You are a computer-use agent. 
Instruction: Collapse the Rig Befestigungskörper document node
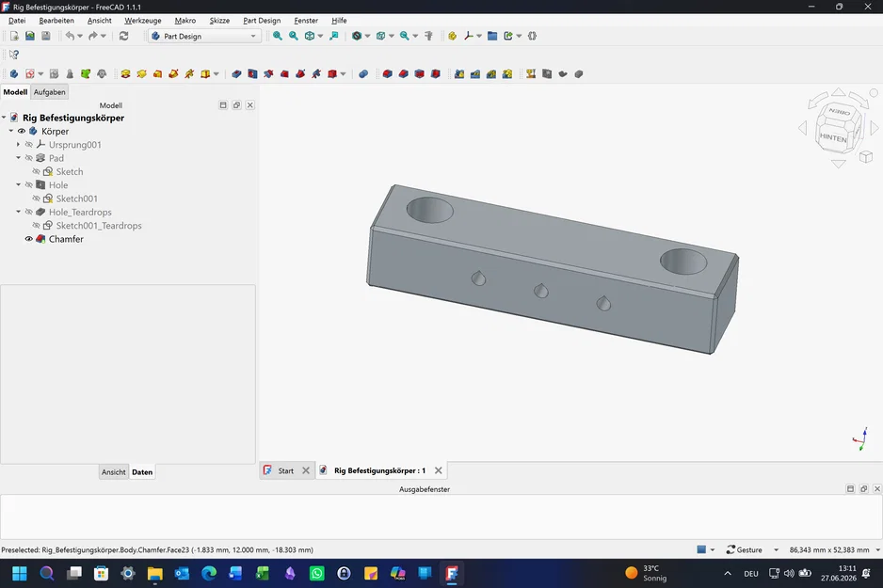(x=4, y=118)
